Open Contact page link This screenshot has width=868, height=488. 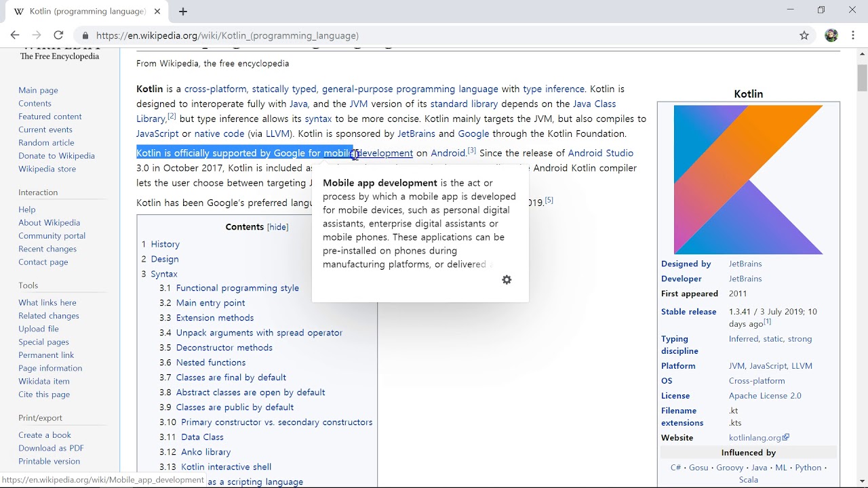pyautogui.click(x=43, y=262)
